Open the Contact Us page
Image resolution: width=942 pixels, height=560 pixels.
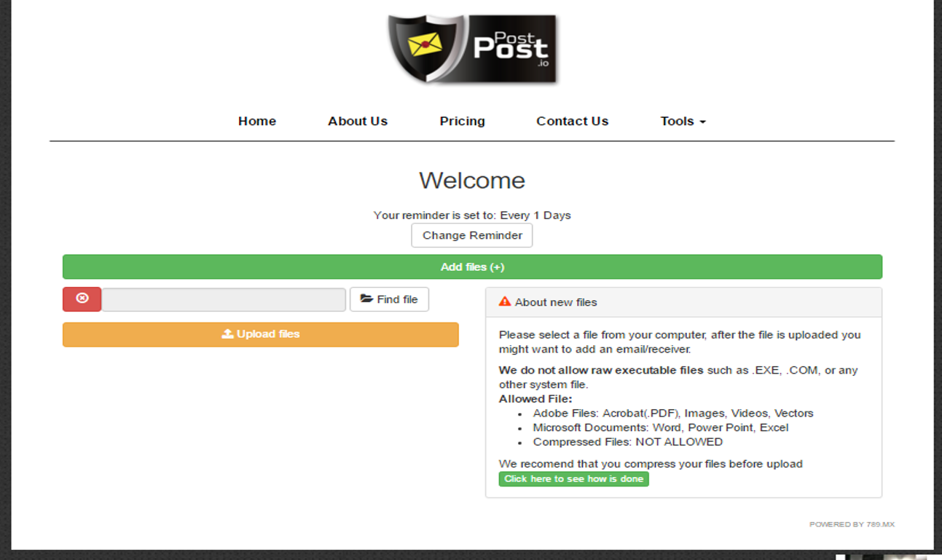click(x=572, y=121)
